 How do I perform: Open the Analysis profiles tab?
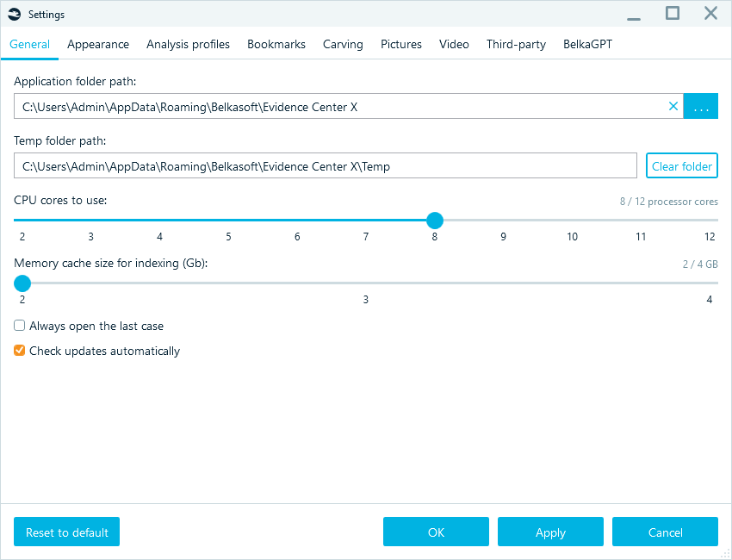[x=188, y=44]
